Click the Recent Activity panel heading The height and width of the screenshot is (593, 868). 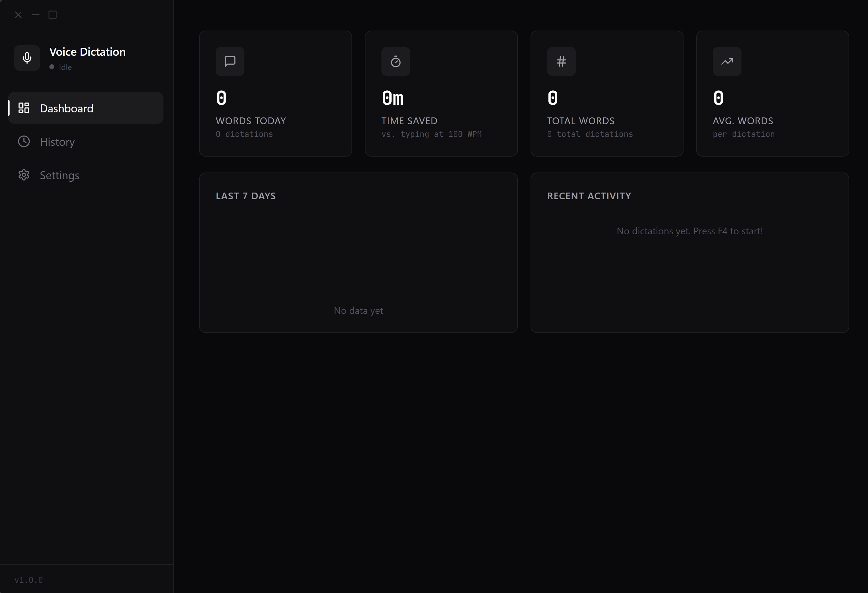589,196
